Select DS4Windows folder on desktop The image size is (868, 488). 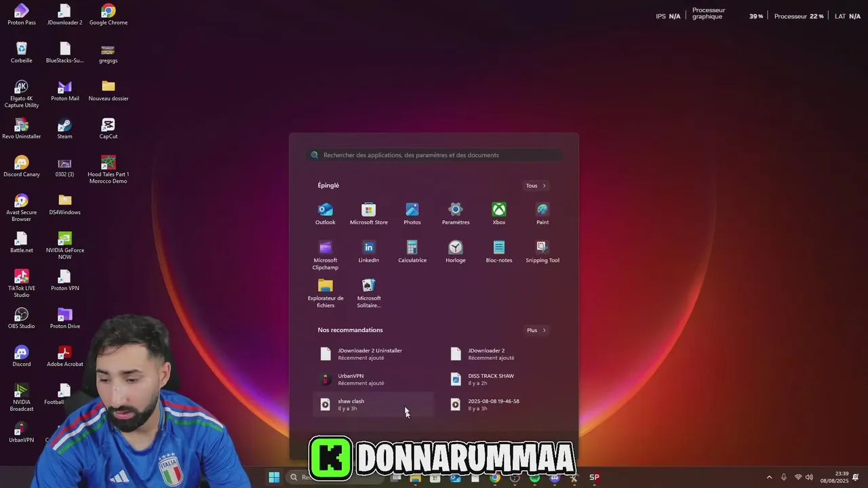[x=65, y=205]
